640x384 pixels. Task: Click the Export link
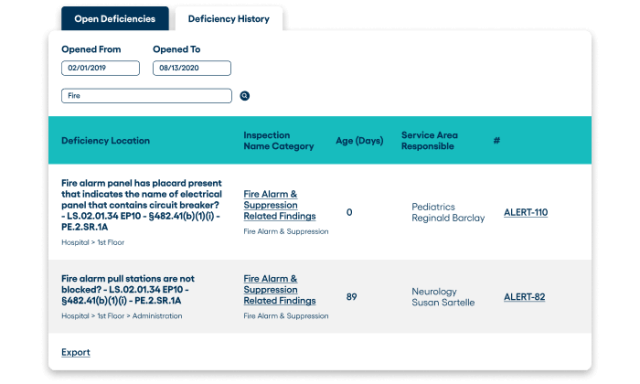click(x=76, y=352)
